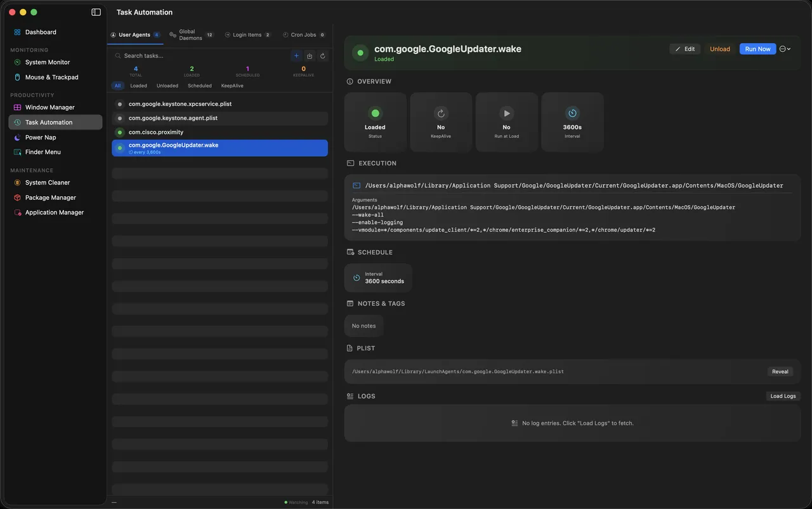Select com.google.GoogleUpdater.wake list row
812x509 pixels.
[x=219, y=148]
